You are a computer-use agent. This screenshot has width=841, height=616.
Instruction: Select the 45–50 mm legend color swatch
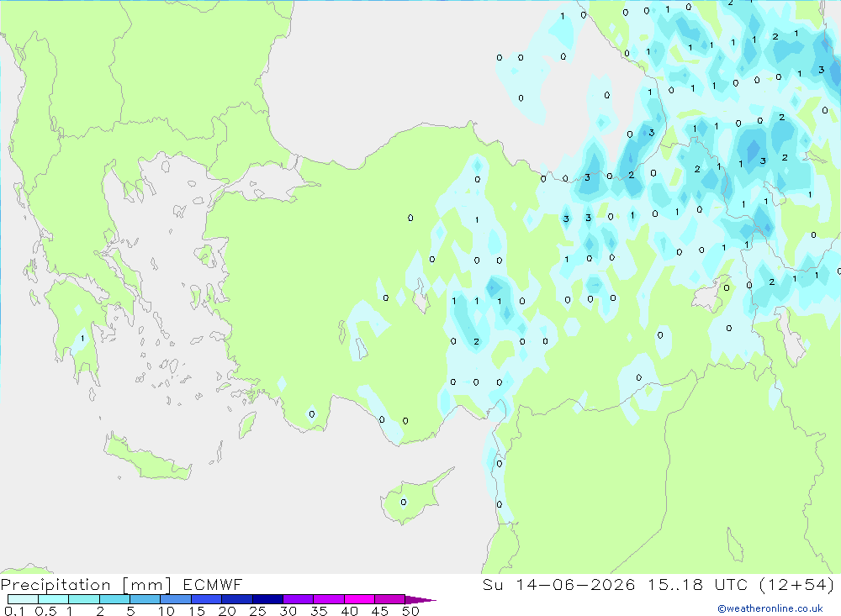coord(390,599)
